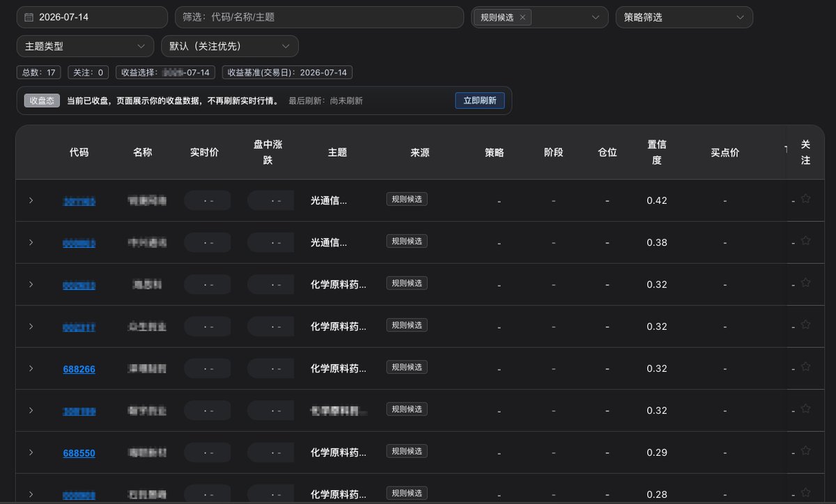Click 光通信... theme in the 0.42 row
This screenshot has width=836, height=504.
point(329,200)
